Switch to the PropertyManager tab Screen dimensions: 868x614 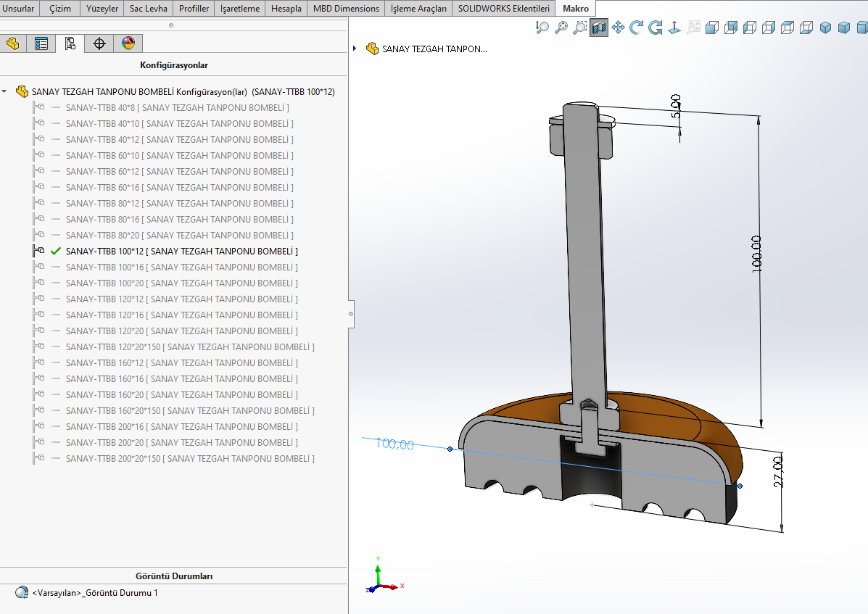[x=41, y=43]
